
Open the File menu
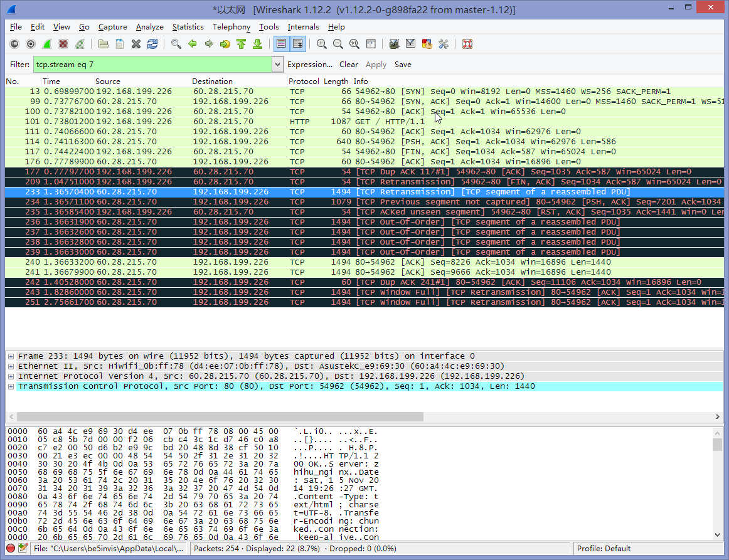point(16,27)
